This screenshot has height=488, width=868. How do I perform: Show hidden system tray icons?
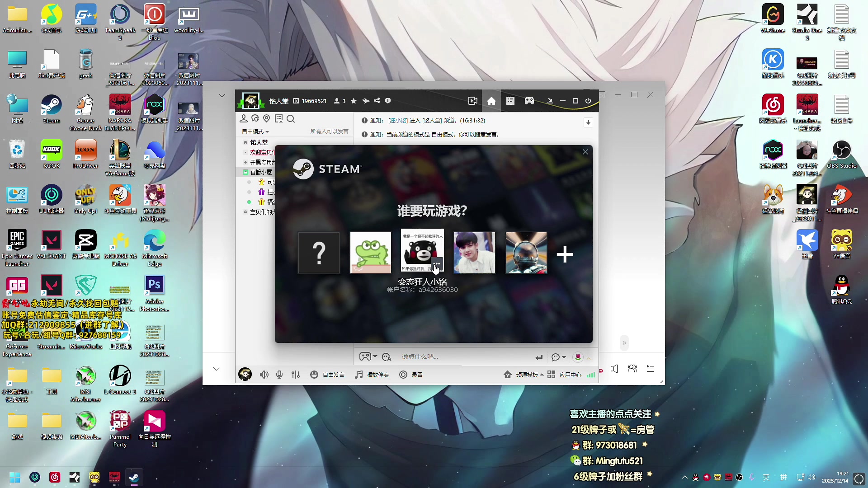685,477
